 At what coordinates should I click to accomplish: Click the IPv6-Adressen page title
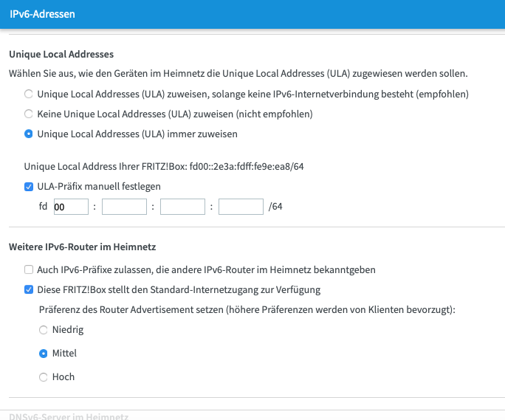coord(42,14)
